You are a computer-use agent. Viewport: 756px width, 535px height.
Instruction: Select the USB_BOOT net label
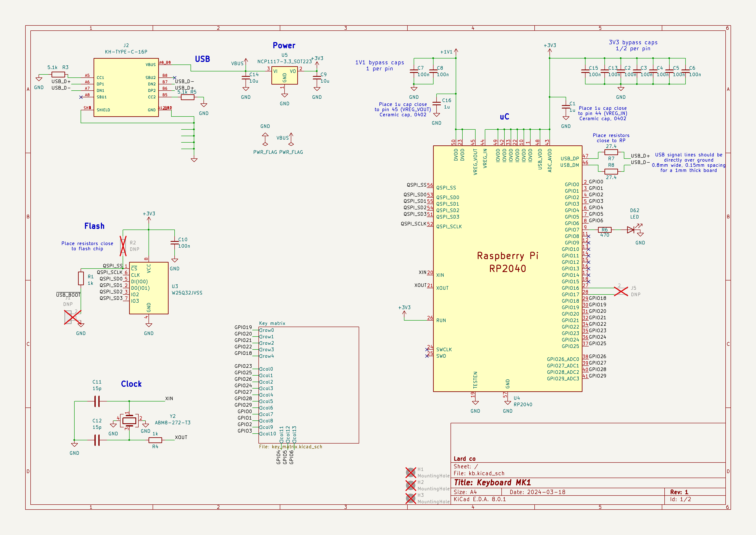(68, 295)
